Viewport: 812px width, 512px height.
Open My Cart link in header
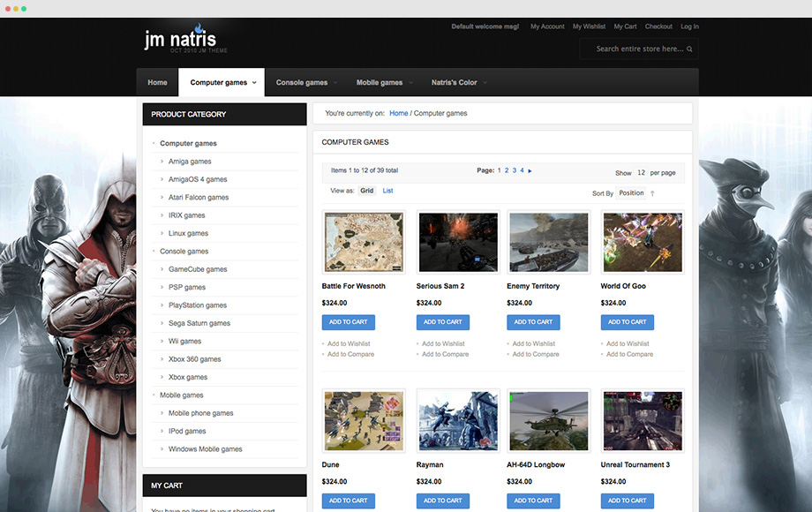pos(625,26)
